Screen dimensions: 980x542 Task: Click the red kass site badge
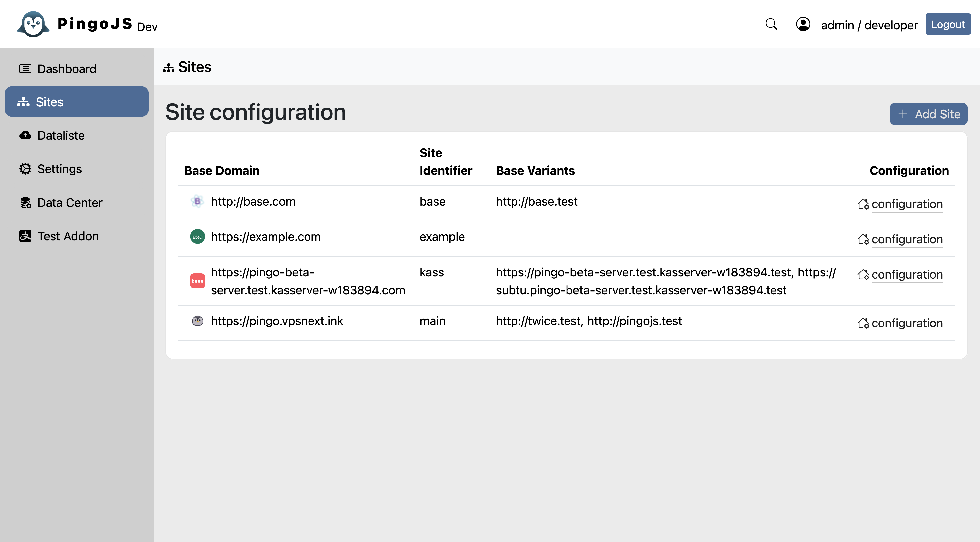click(197, 281)
